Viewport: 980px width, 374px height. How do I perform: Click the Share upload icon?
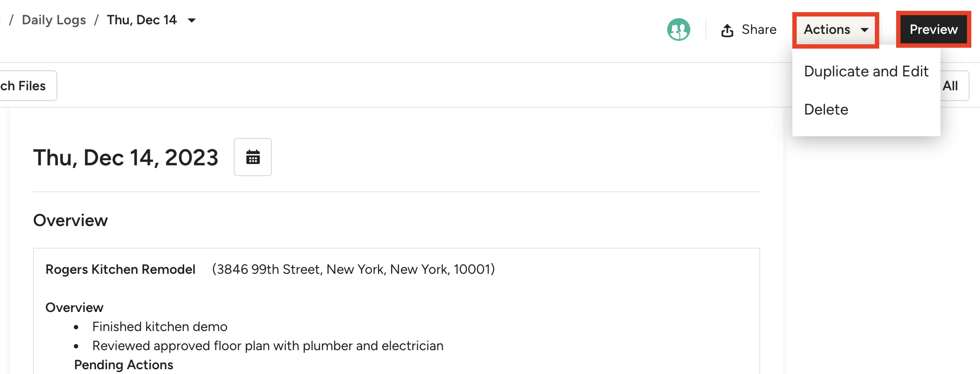pos(727,29)
